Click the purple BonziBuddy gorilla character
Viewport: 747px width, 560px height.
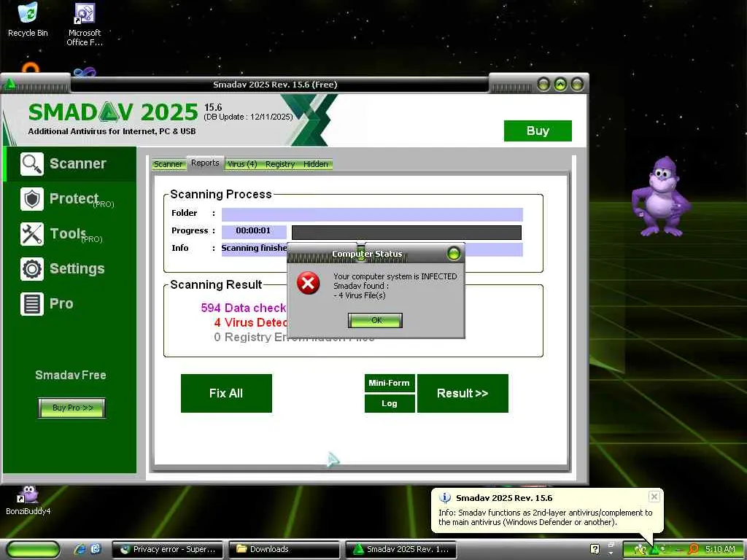point(661,196)
